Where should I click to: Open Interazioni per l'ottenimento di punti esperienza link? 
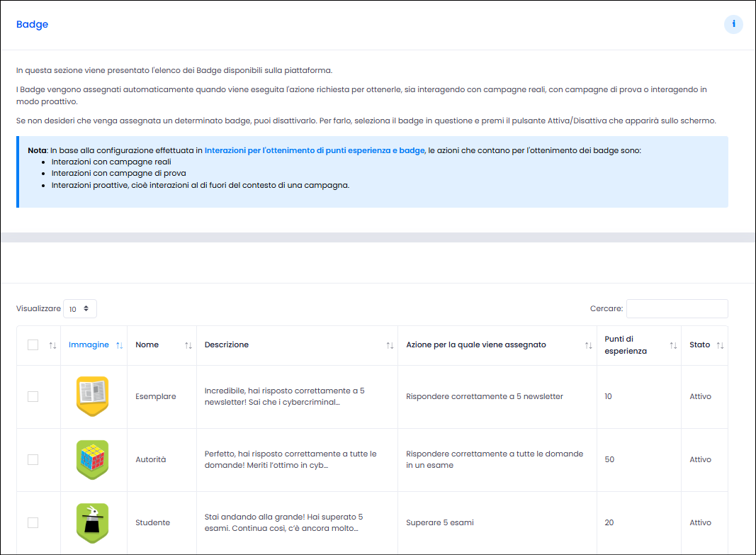pos(315,150)
